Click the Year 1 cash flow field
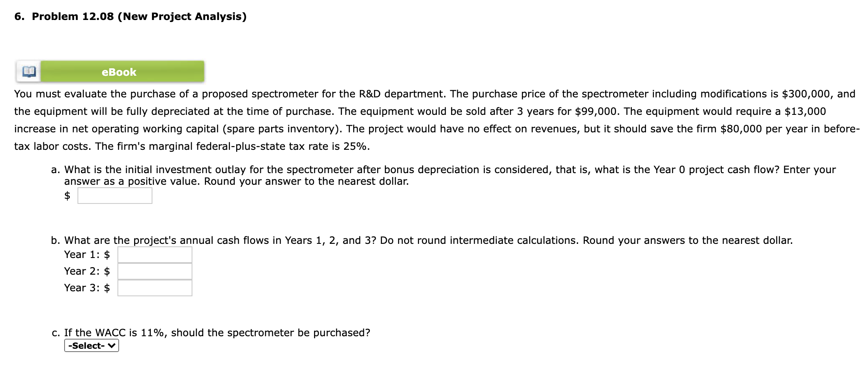Viewport: 868px width, 382px height. (154, 254)
